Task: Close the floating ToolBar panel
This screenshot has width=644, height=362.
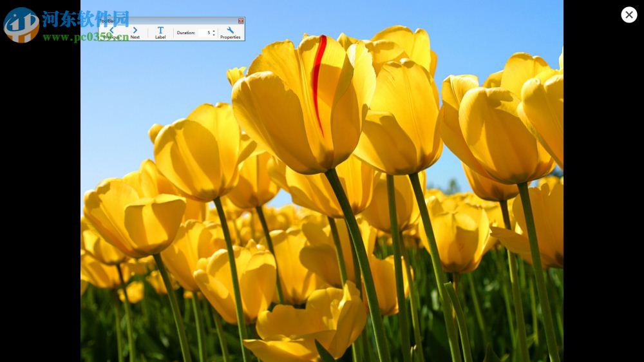Action: (241, 21)
